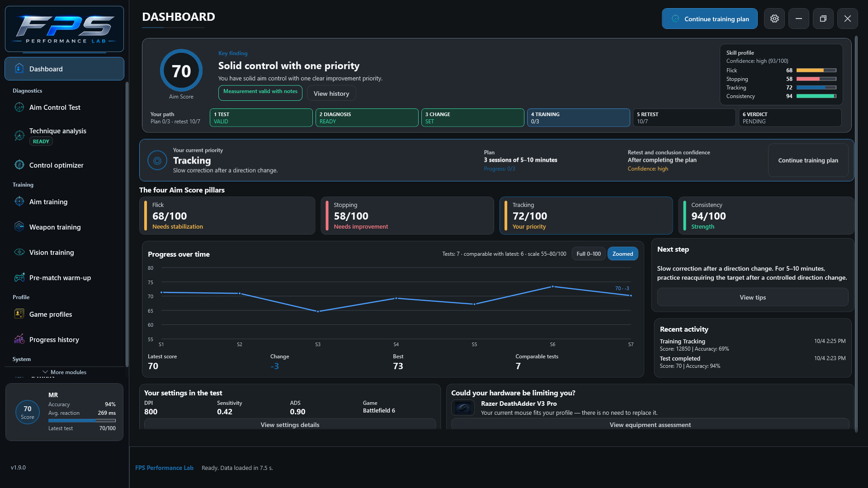Open Control optimizer menu item
868x488 pixels.
click(x=64, y=165)
